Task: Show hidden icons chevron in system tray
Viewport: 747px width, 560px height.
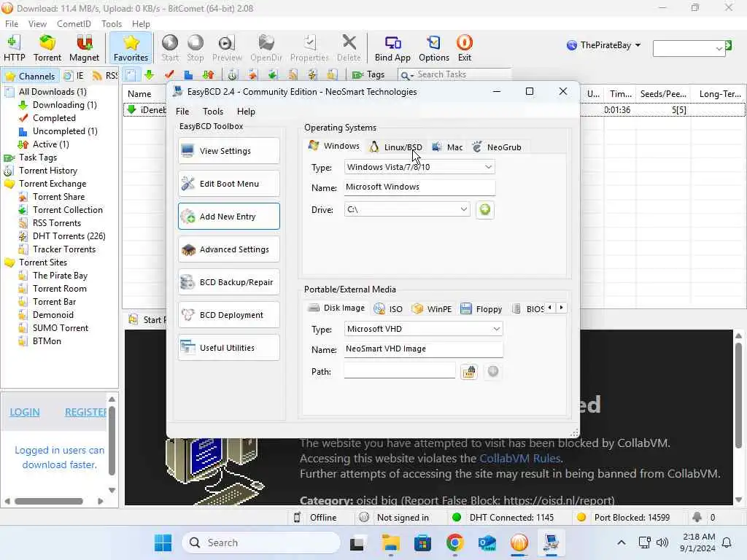Action: point(622,542)
